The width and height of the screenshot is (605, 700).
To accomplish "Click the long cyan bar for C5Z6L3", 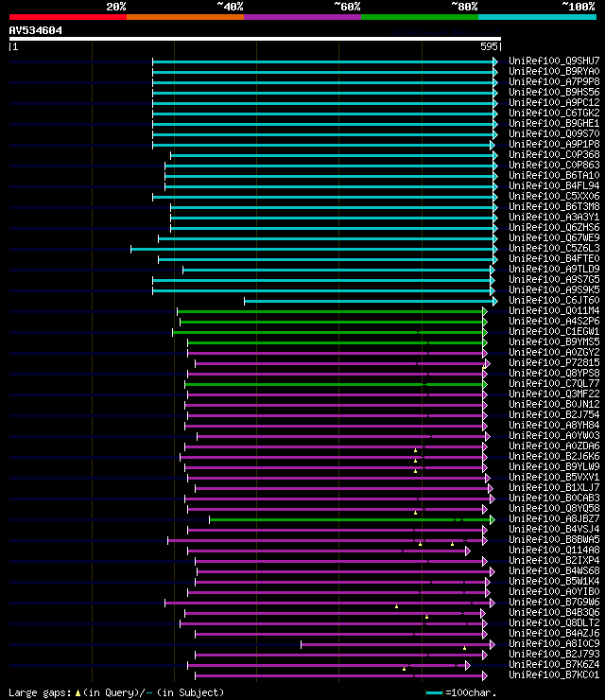I will point(314,249).
